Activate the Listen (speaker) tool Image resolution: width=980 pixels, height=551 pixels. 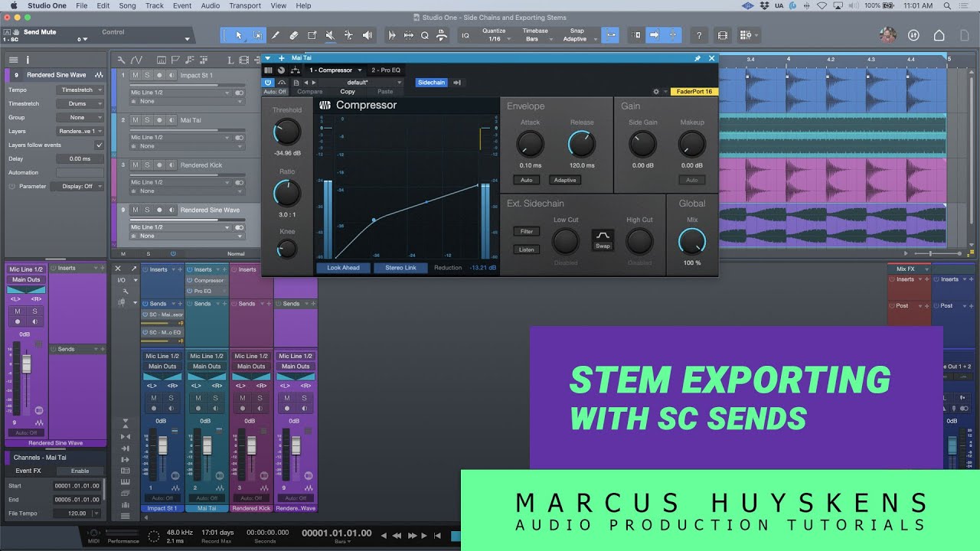tap(367, 35)
